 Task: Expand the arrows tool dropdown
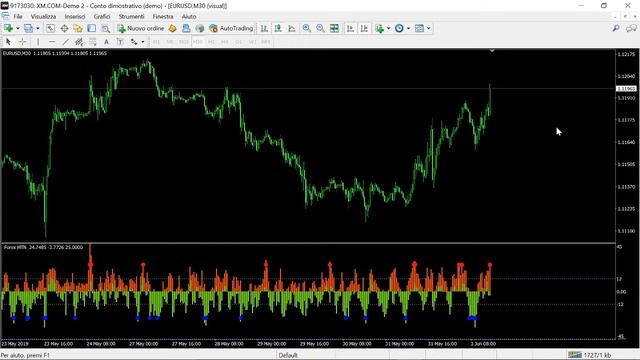coord(142,42)
